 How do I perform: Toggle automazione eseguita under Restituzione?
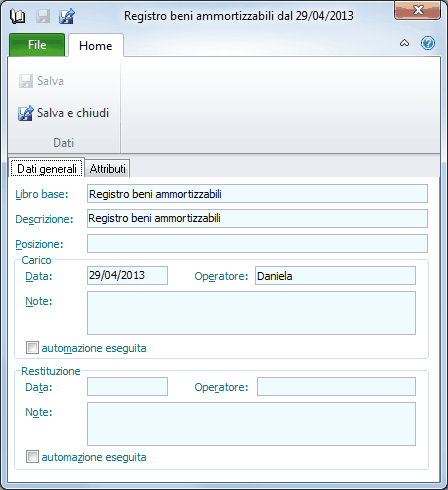point(32,457)
